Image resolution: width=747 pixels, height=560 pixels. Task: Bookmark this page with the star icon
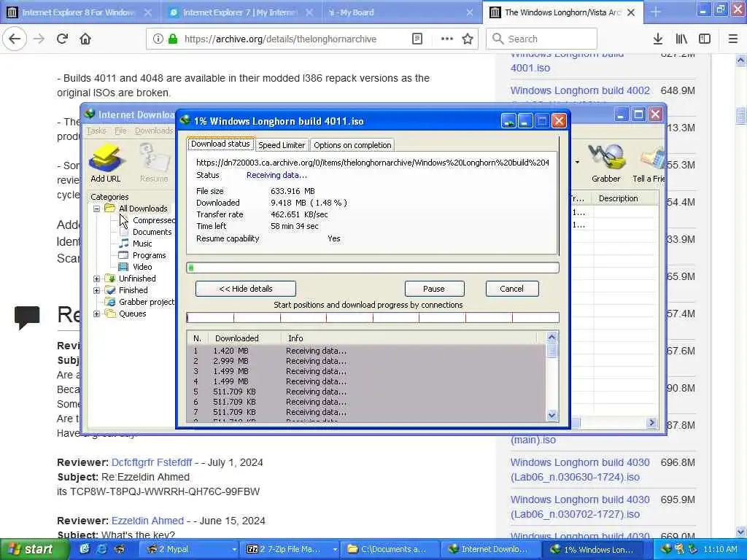(x=468, y=39)
